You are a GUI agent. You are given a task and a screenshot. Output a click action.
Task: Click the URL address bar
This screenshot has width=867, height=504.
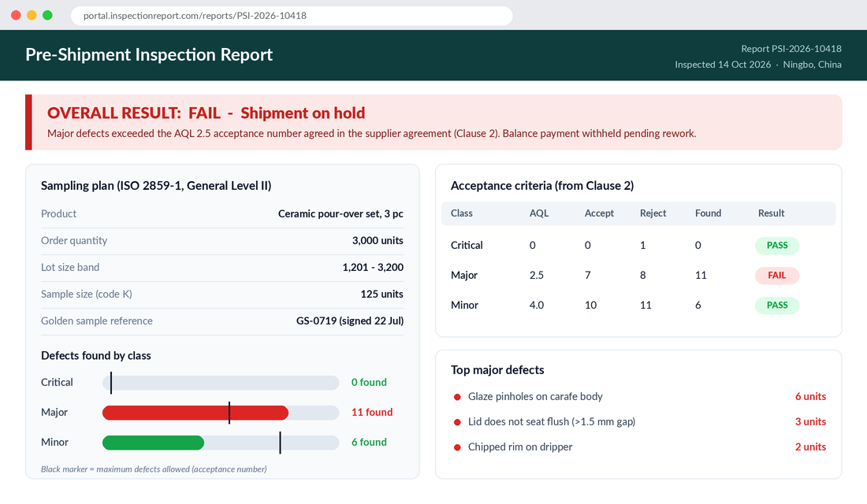click(292, 16)
